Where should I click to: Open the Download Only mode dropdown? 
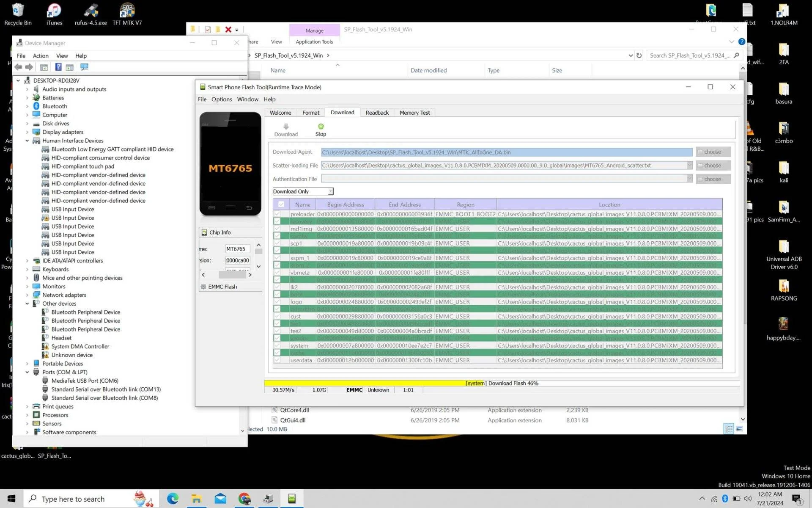pos(303,191)
